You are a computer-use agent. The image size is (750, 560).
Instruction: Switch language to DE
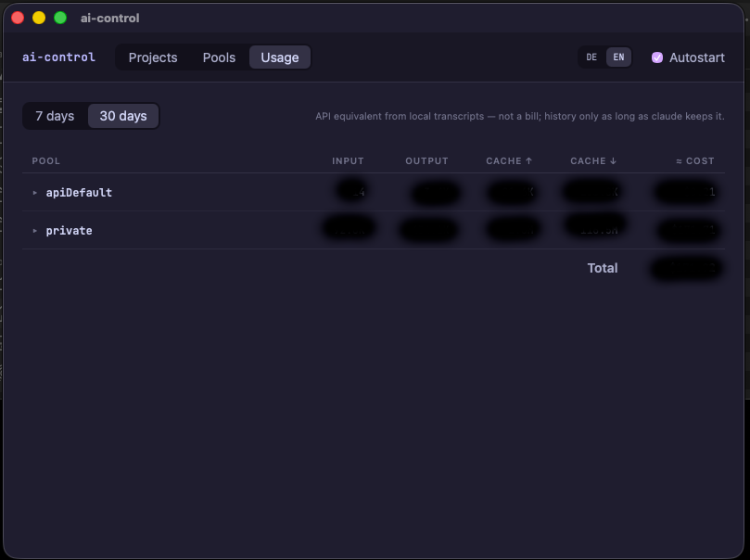pos(591,57)
